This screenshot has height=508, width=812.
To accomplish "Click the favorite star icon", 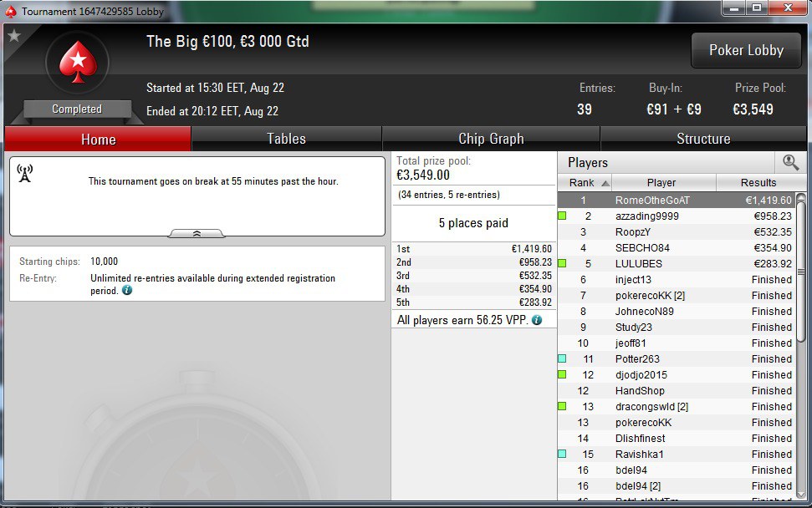I will tap(14, 36).
